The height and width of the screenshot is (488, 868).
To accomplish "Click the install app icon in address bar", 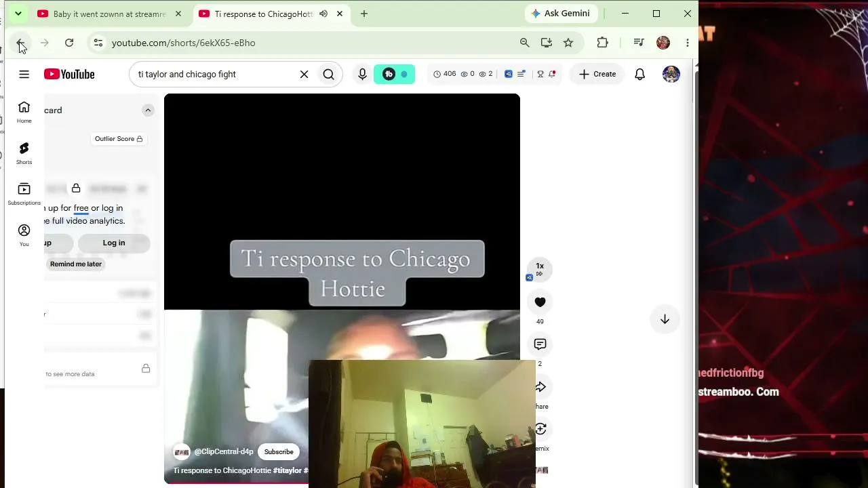I will [x=547, y=43].
